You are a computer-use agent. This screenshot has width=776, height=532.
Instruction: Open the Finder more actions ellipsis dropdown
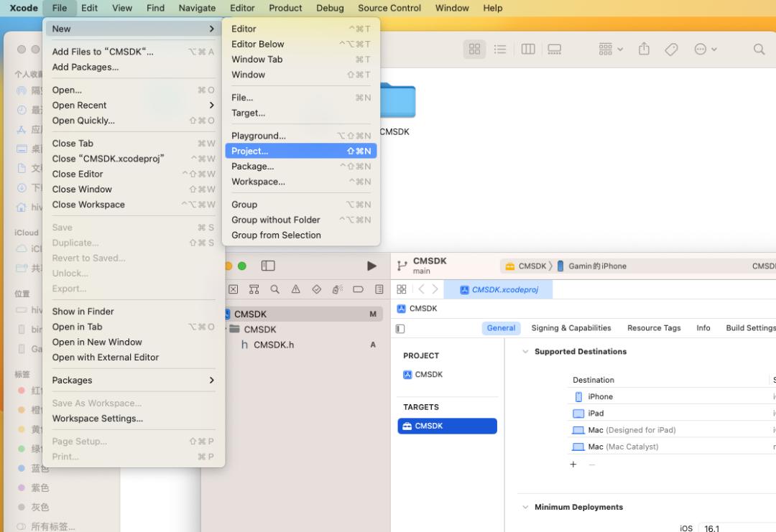click(x=706, y=49)
